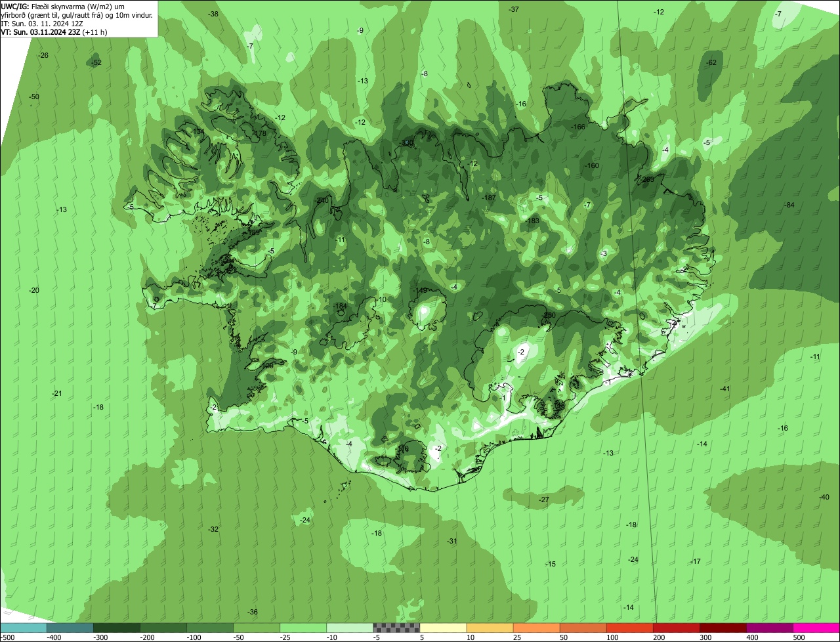This screenshot has width=840, height=642.
Task: Select the -160 flux value
Action: click(x=592, y=165)
